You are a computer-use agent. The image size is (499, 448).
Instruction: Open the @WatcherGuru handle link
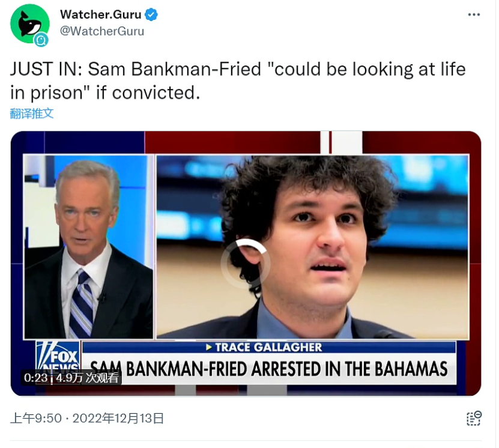coord(102,31)
